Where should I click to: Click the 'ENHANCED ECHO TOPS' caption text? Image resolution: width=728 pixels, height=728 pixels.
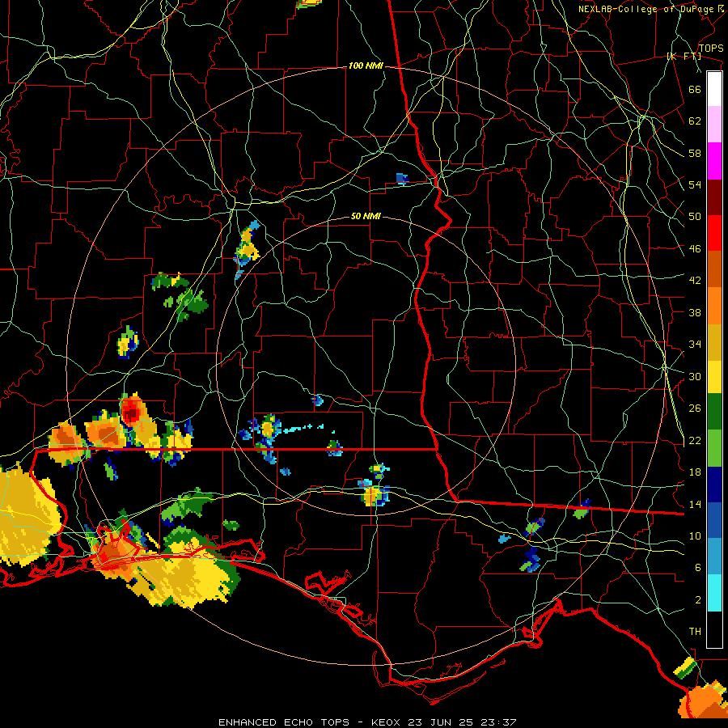point(284,722)
